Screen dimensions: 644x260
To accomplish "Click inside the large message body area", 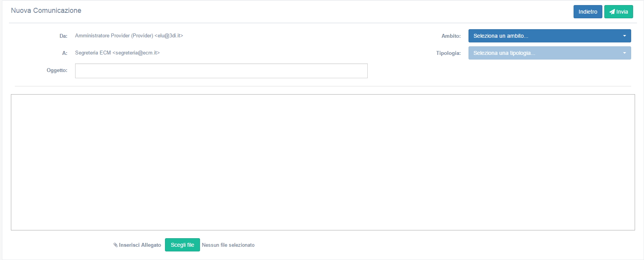I will click(323, 162).
